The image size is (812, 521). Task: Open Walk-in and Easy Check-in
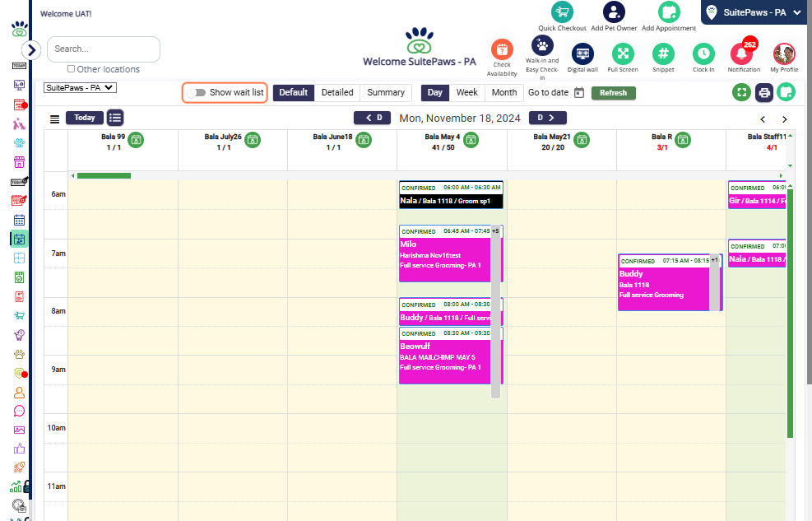542,45
